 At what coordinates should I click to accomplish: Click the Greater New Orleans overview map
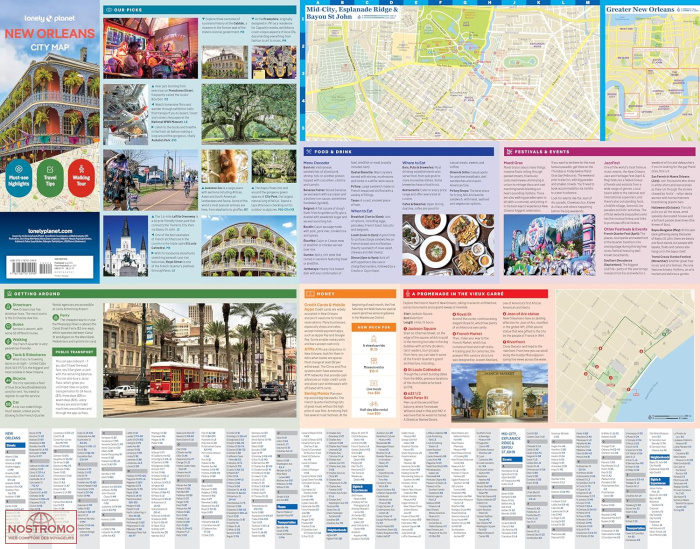pos(653,78)
